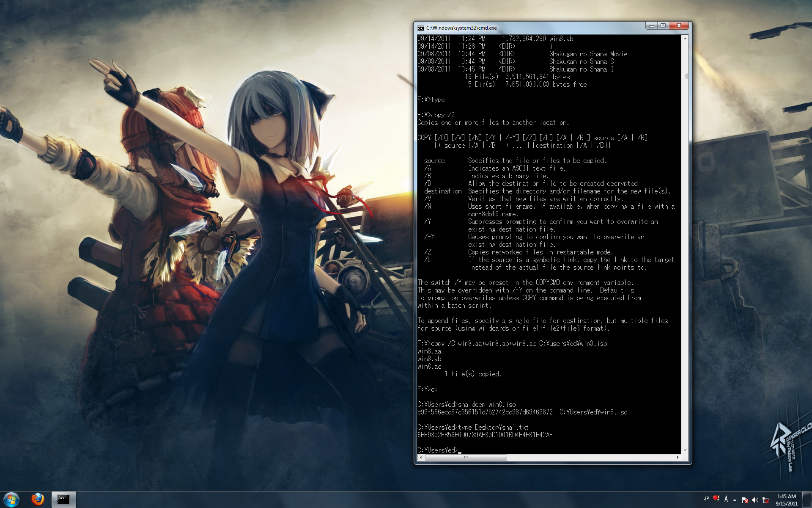Open the Action Center flag icon
Screen dimensions: 812x508
(745, 500)
